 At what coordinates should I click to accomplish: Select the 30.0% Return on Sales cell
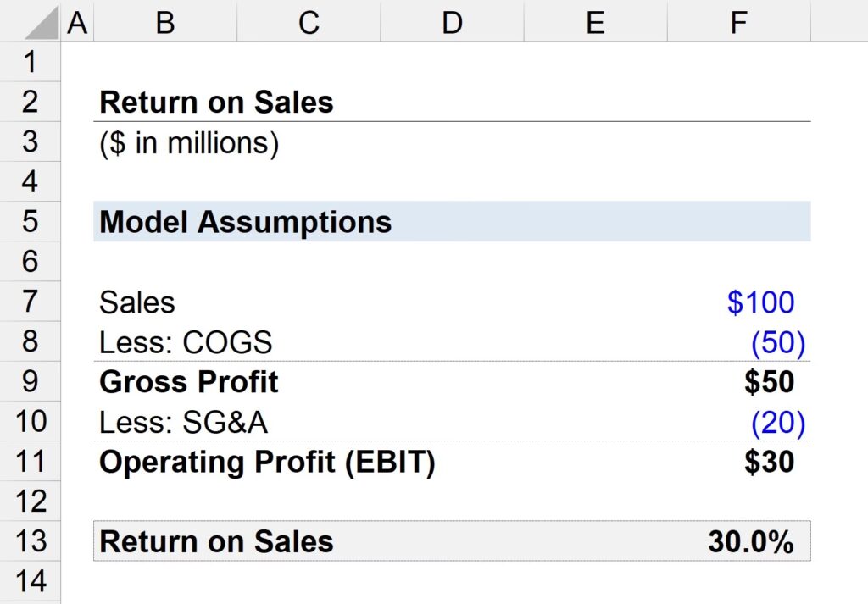[x=750, y=541]
